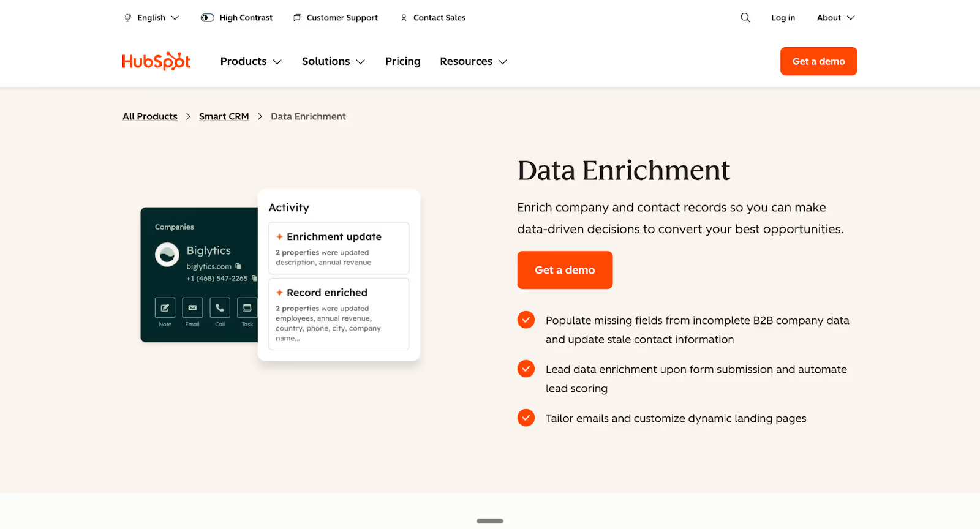Click the Task icon in Biglytics card
Screen dimensions: 980x529
[x=247, y=307]
